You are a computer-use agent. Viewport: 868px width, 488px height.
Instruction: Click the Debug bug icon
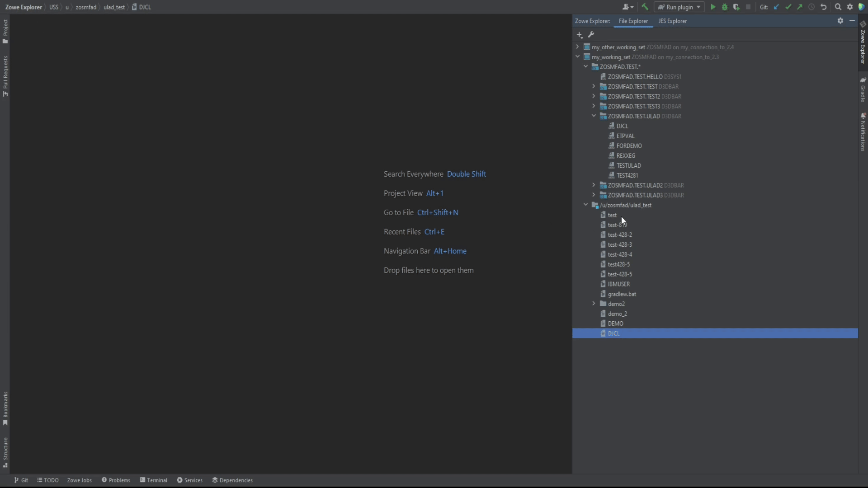[725, 7]
